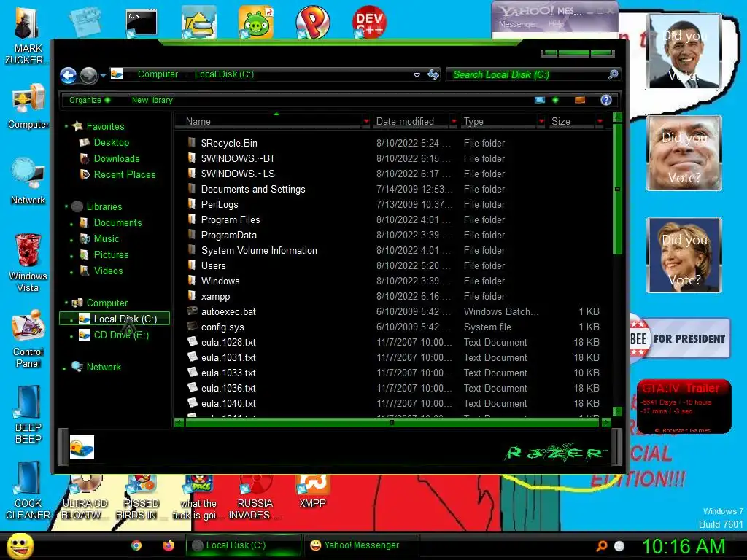Select the Local Disk (C:) breadcrumb
This screenshot has width=747, height=560.
click(x=224, y=74)
